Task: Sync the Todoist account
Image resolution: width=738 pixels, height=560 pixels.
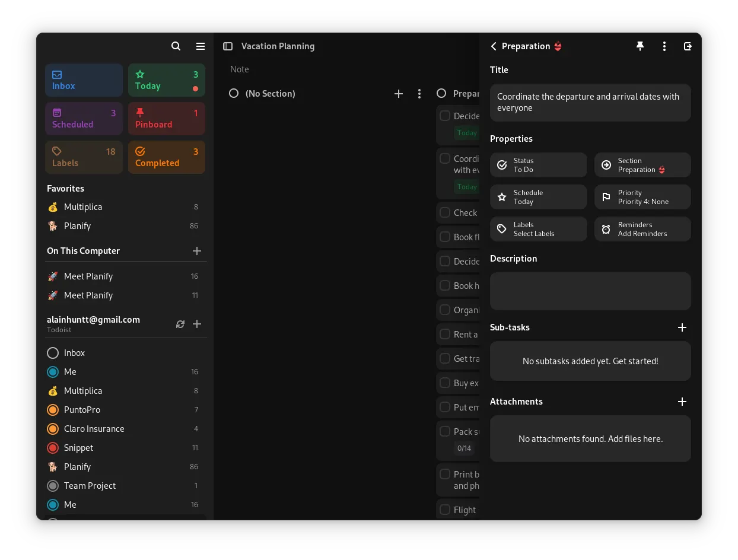Action: click(180, 324)
